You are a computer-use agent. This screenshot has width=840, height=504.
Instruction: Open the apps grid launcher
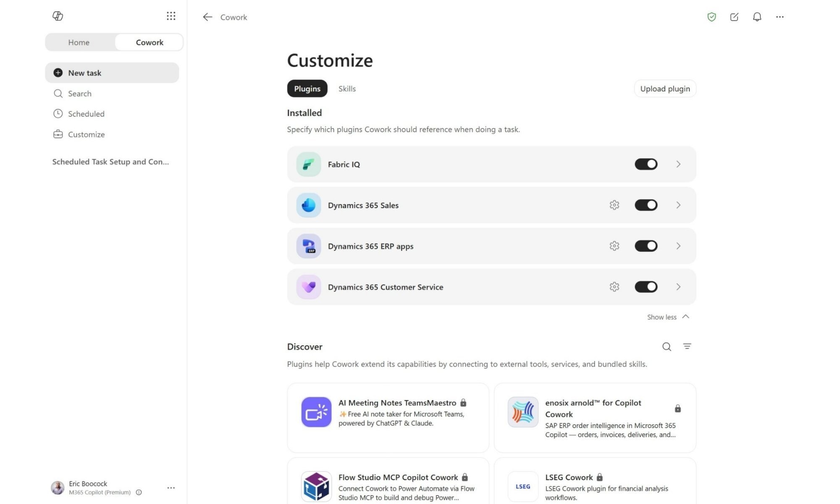[171, 16]
